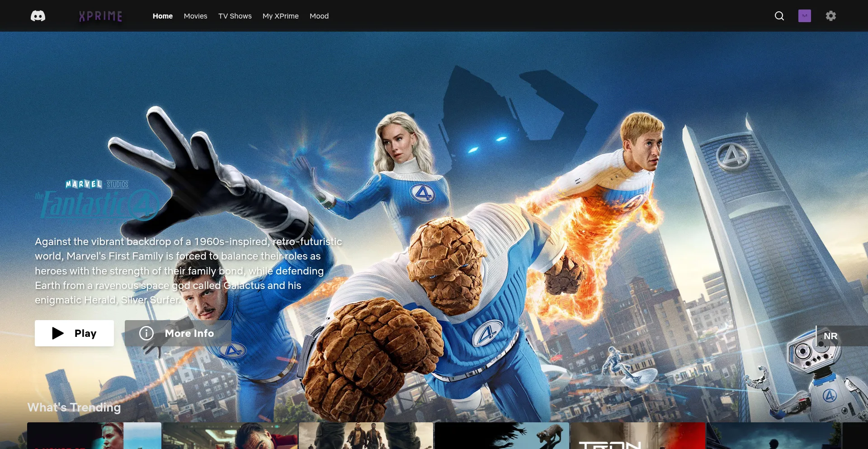Viewport: 868px width, 449px height.
Task: Open My XPrime page
Action: coord(280,16)
